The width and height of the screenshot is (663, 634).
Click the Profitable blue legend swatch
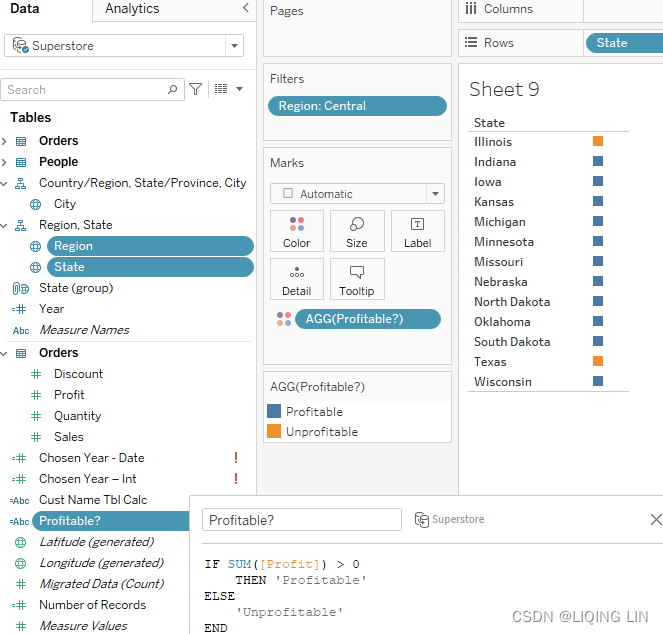coord(274,412)
